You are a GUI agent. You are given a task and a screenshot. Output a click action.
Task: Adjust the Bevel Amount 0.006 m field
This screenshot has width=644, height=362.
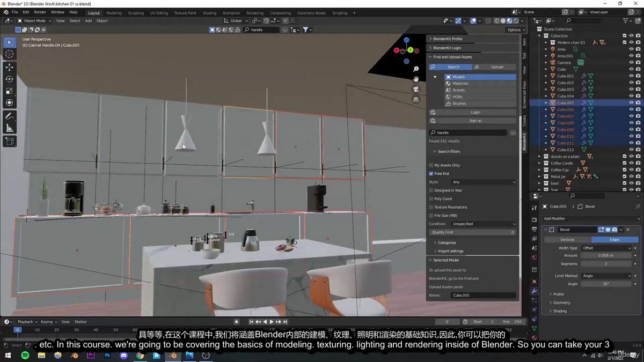[606, 256]
